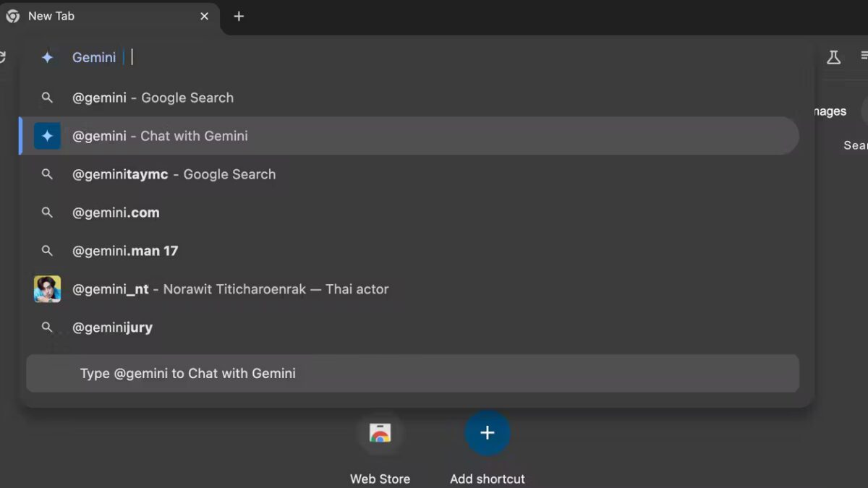Click the "Add shortcut" label

point(487,479)
